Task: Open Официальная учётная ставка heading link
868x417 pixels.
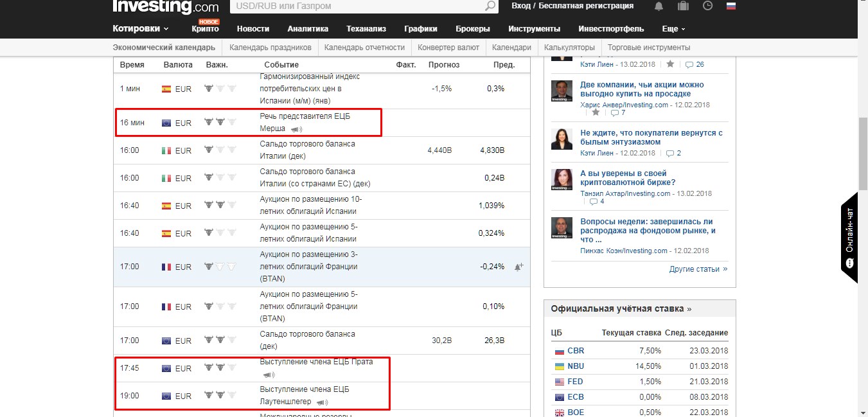Action: 621,308
